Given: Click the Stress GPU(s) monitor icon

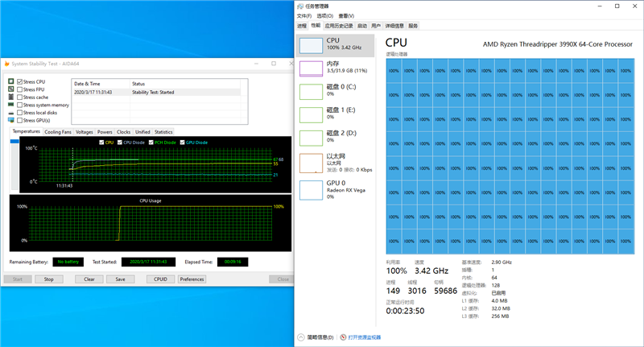Looking at the screenshot, I should [11, 120].
